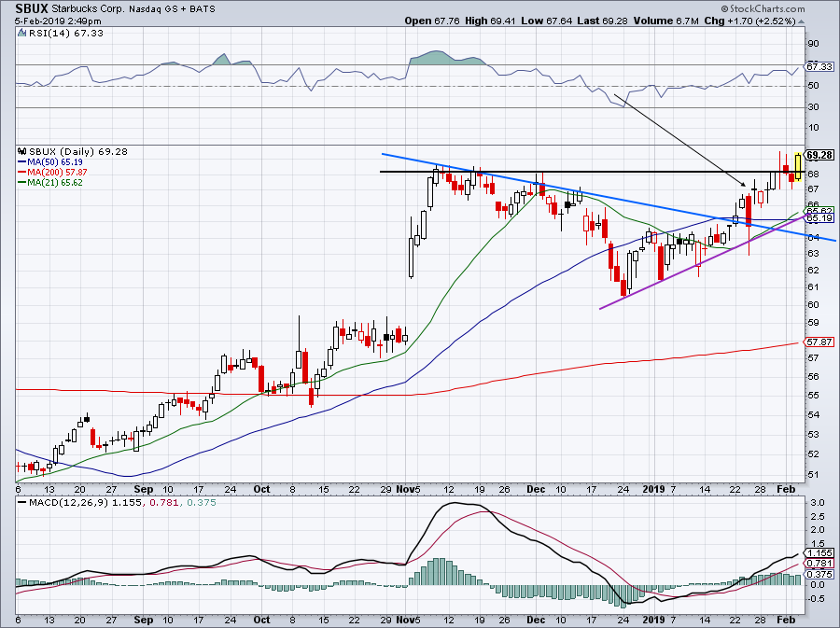The width and height of the screenshot is (840, 628).
Task: Open the StockCharts.com copyright link
Action: pyautogui.click(x=763, y=8)
